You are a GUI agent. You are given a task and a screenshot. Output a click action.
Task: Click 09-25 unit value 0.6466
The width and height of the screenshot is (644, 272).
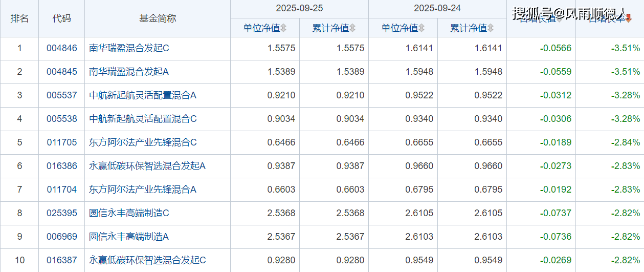pos(281,142)
